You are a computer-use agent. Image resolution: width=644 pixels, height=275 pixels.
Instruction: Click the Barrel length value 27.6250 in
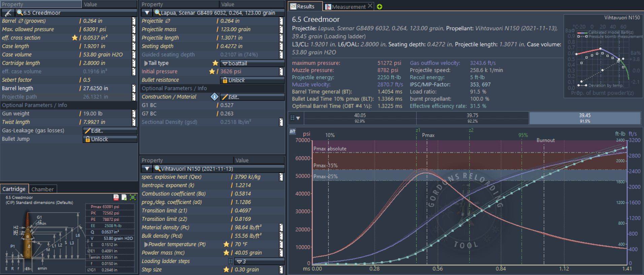coord(96,88)
